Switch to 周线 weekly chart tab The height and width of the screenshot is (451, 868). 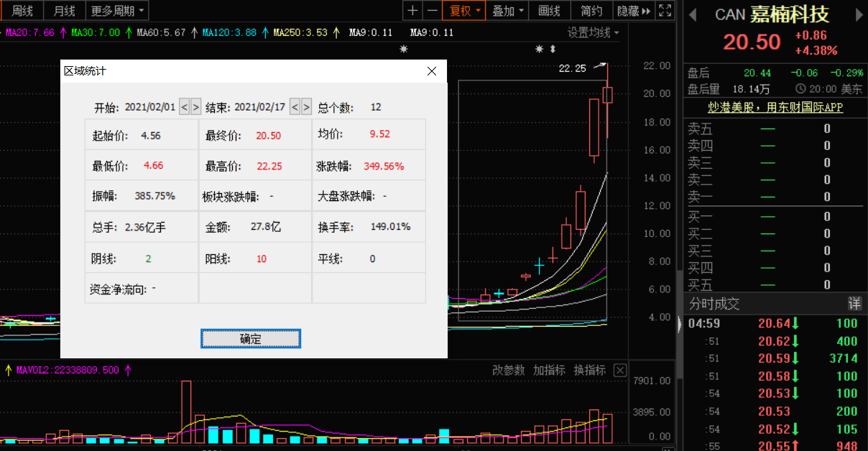(x=22, y=11)
